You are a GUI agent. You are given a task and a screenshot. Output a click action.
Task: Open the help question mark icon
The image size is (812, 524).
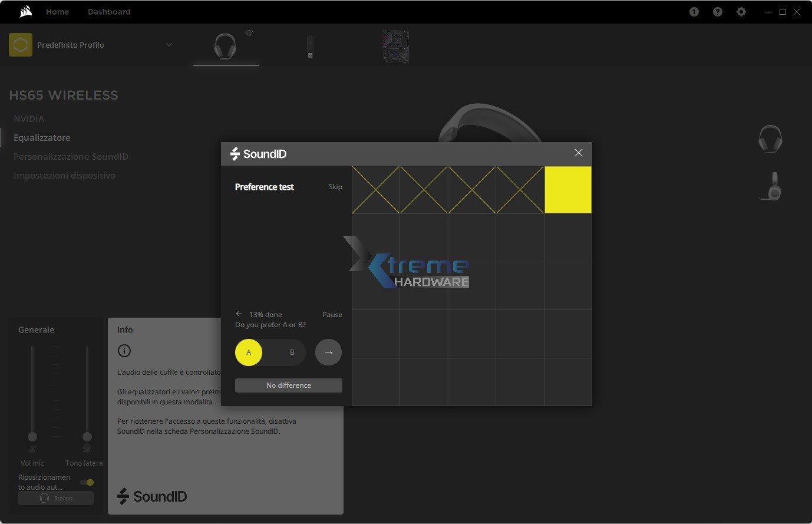coord(717,12)
